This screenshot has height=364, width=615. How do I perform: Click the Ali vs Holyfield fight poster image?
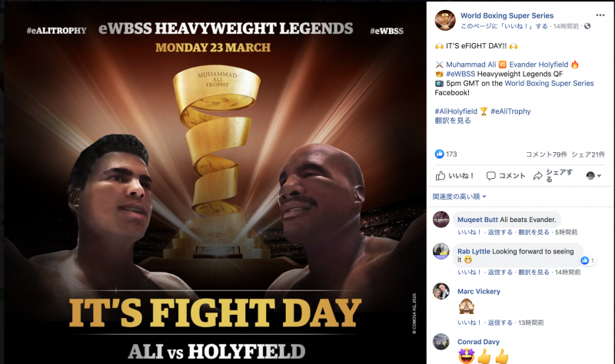215,183
